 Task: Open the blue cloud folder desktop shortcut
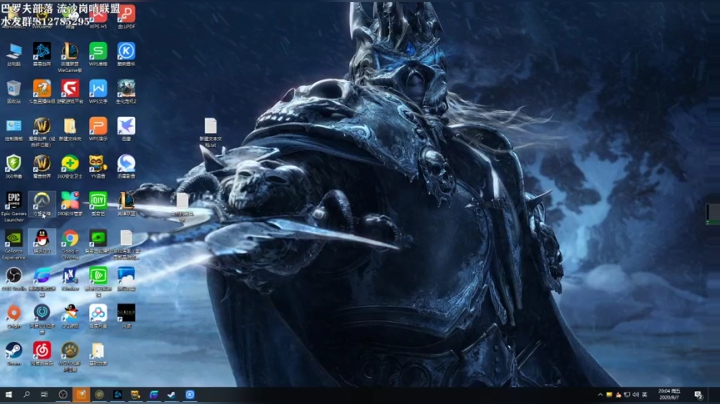126,279
